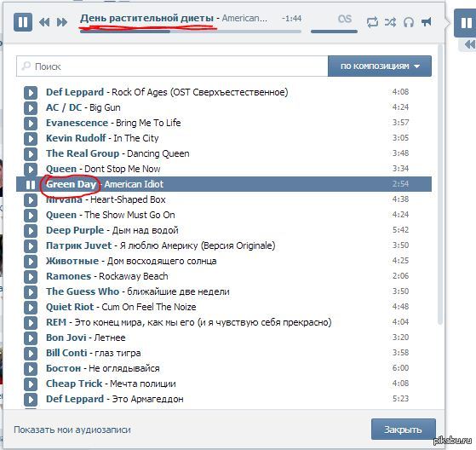476x450 pixels.
Task: Play Bill Conti глаз тигра
Action: [x=31, y=354]
